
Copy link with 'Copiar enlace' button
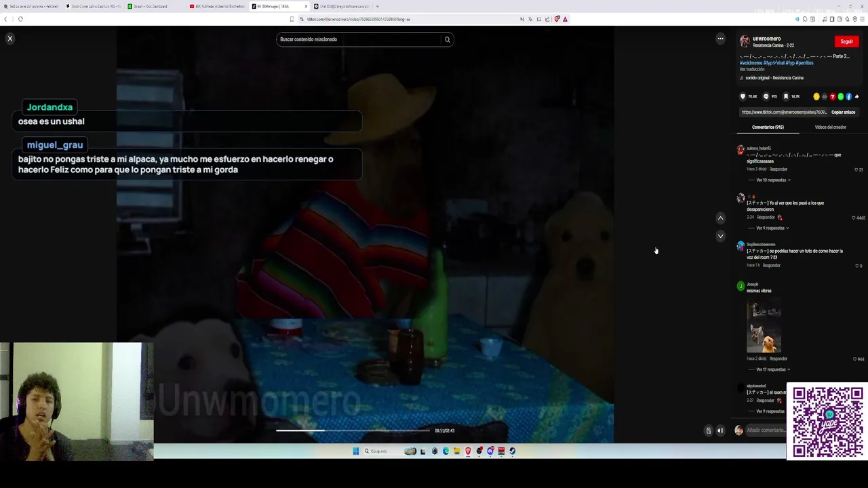click(x=843, y=112)
